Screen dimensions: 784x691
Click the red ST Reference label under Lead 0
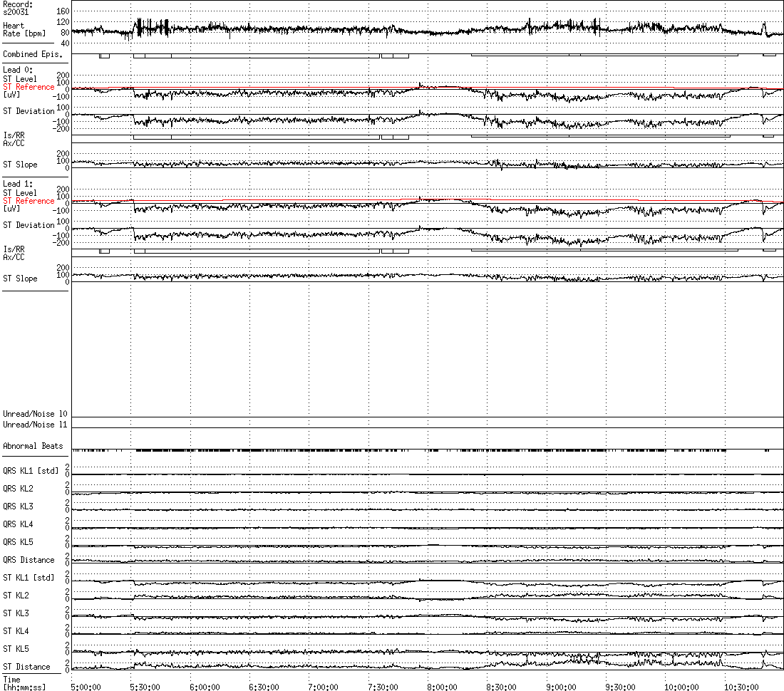pyautogui.click(x=29, y=87)
